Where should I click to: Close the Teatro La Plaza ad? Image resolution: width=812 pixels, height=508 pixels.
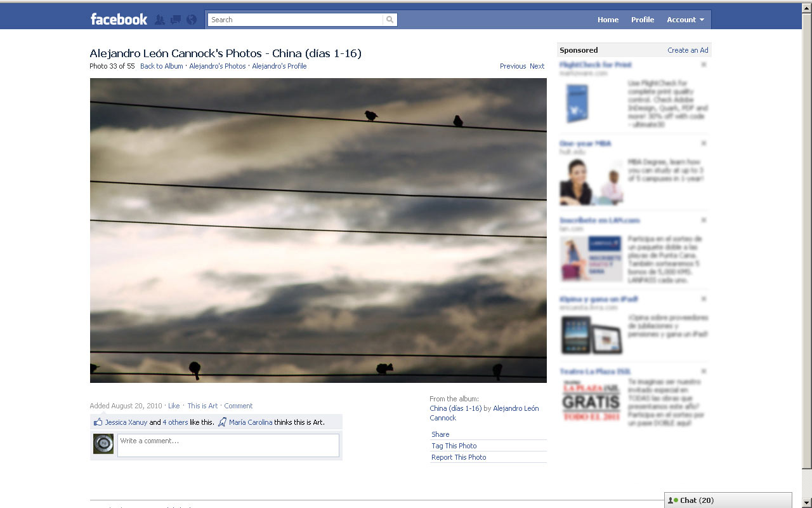tap(704, 371)
